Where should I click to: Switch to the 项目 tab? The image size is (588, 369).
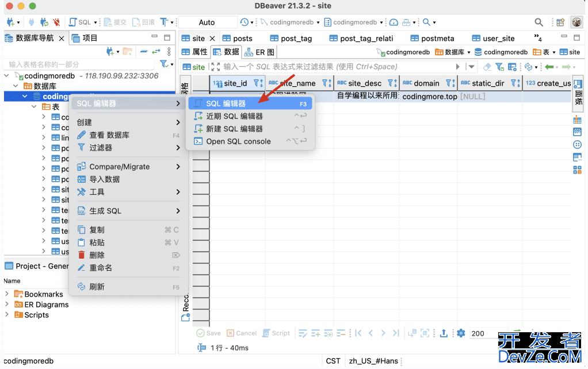[x=85, y=38]
